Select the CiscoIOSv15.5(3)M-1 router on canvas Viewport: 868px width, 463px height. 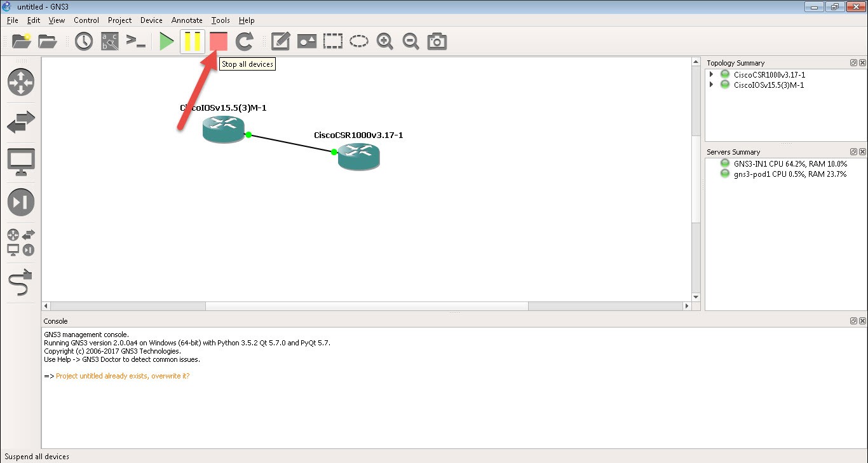224,129
